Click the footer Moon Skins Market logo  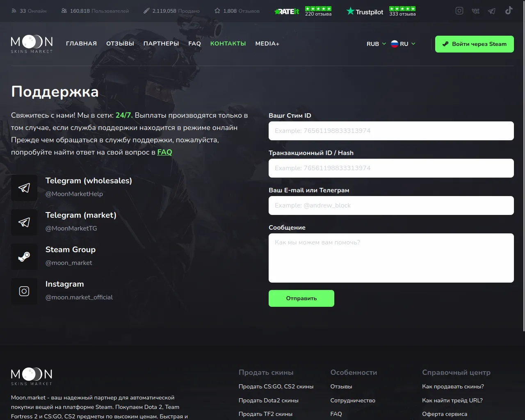tap(32, 376)
